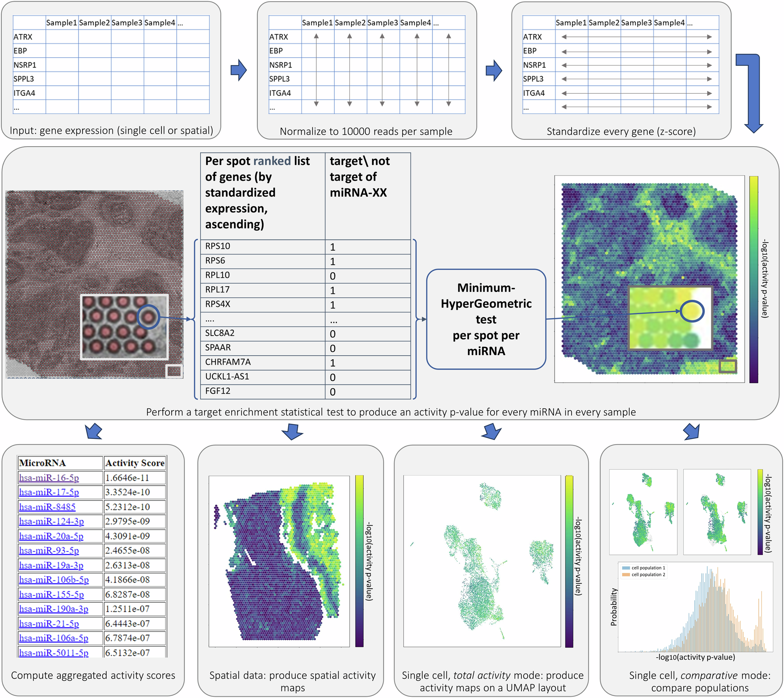
Task: Open the hsa-miR-106a-5p link
Action: click(x=54, y=638)
